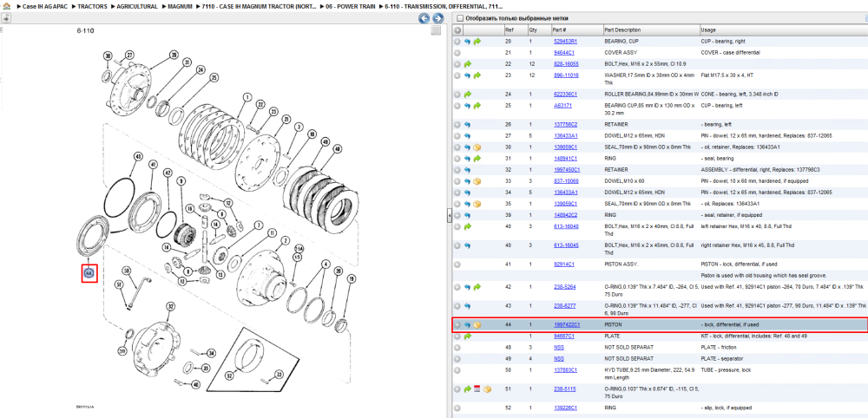868x418 pixels.
Task: Go to the next diagram page arrow
Action: 437,18
